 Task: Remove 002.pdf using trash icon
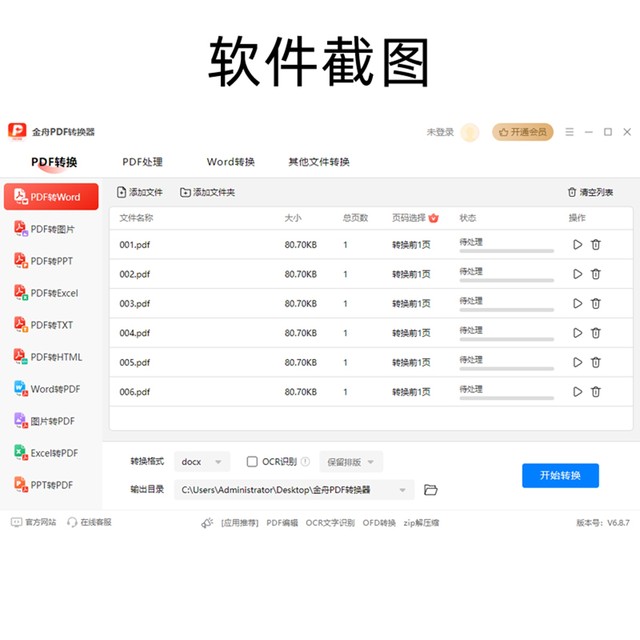(596, 274)
